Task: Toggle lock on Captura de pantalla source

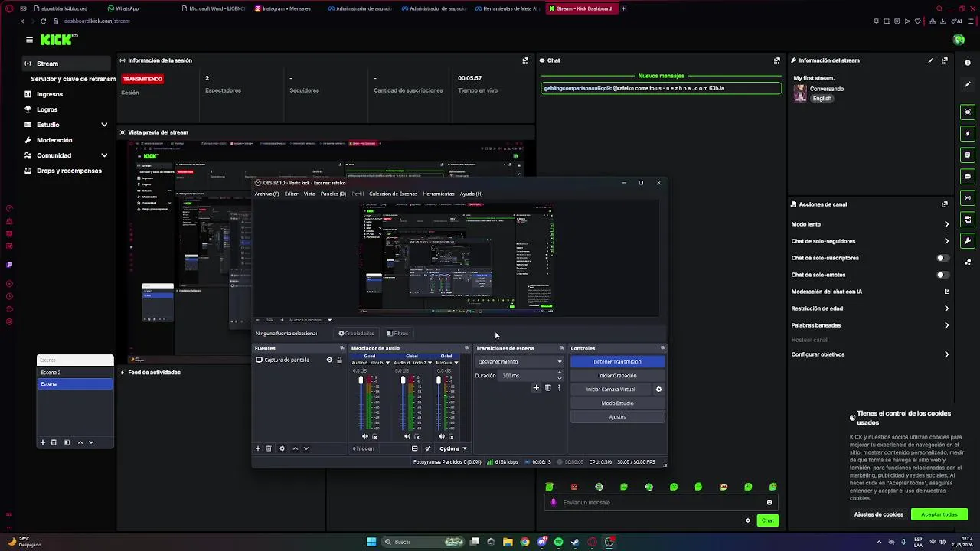Action: click(x=339, y=360)
